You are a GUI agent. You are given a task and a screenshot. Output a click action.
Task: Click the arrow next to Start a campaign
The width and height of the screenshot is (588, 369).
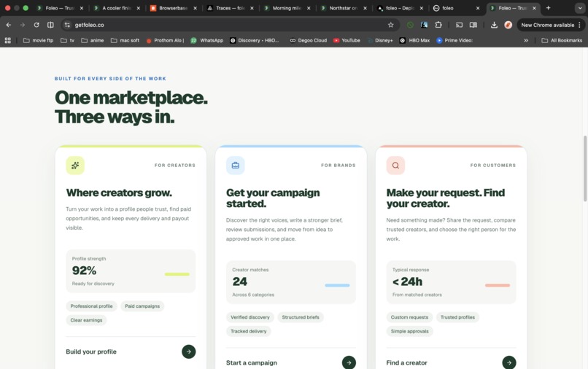click(349, 362)
